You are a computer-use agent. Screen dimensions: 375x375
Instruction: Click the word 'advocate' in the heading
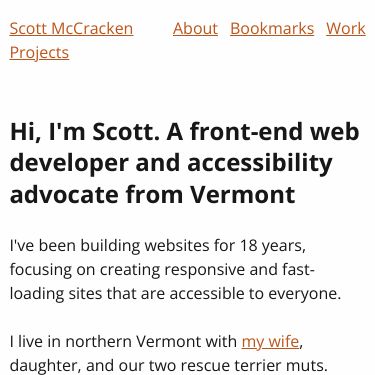64,195
